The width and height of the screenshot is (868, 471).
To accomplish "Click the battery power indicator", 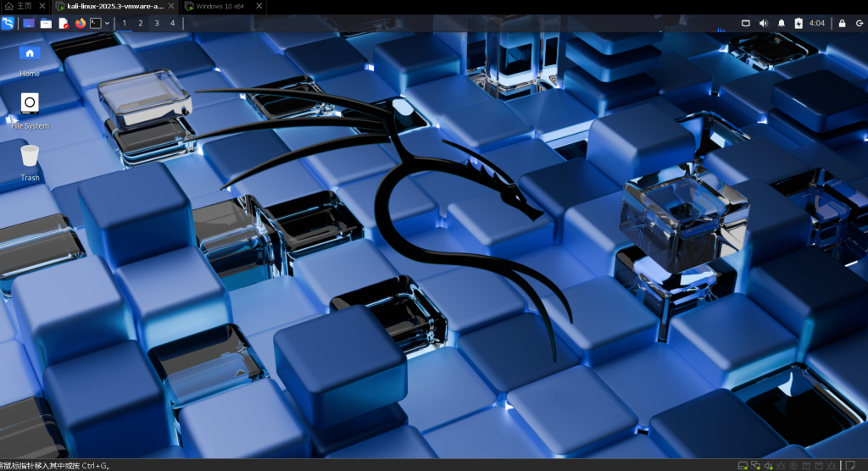I will click(x=798, y=23).
